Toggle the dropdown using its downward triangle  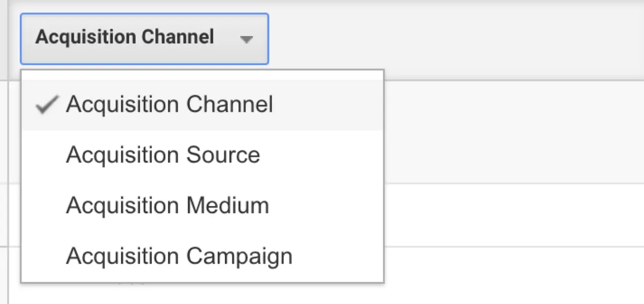tap(247, 40)
